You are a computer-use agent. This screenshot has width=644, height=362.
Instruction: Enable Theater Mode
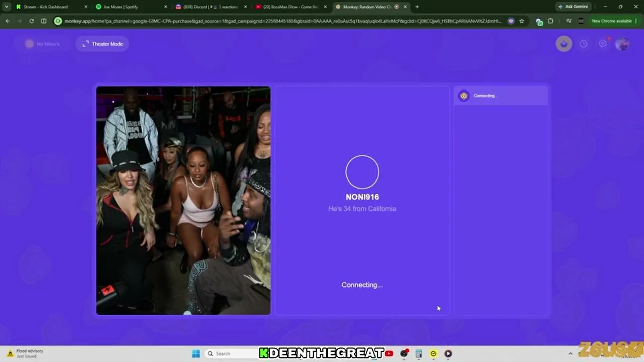point(103,44)
